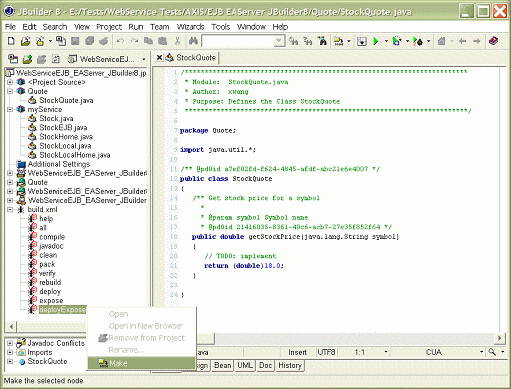The height and width of the screenshot is (389, 511).
Task: Open the Wizards menu
Action: point(190,27)
